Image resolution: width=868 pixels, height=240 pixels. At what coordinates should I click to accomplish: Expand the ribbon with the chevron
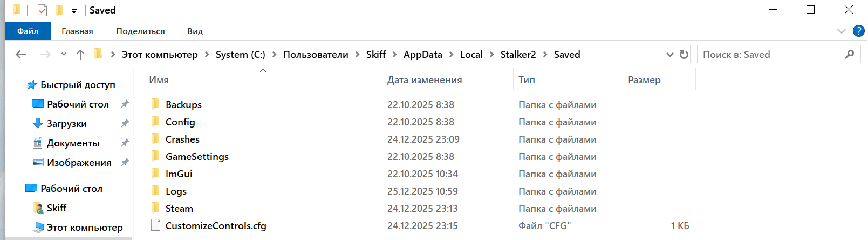pyautogui.click(x=841, y=31)
